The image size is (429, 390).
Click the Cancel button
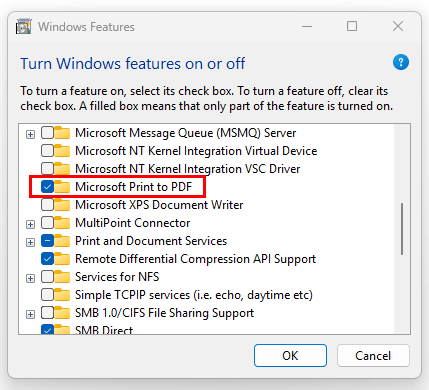[373, 356]
